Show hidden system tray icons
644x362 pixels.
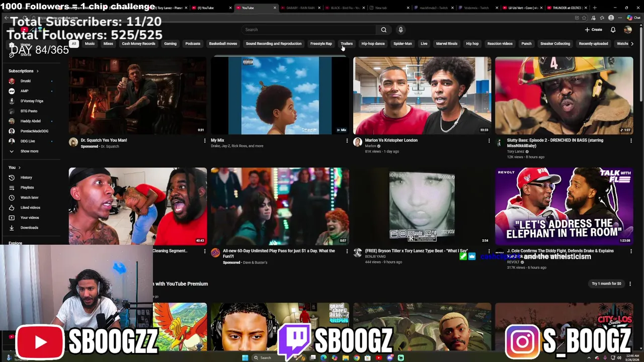pos(590,357)
